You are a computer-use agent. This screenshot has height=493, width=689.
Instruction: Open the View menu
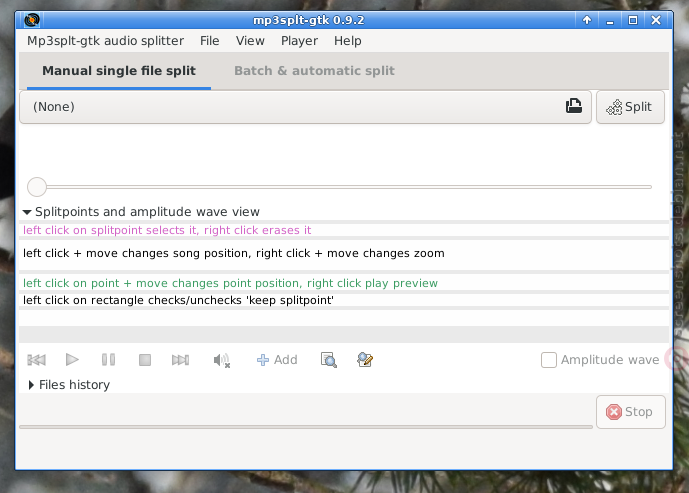250,41
